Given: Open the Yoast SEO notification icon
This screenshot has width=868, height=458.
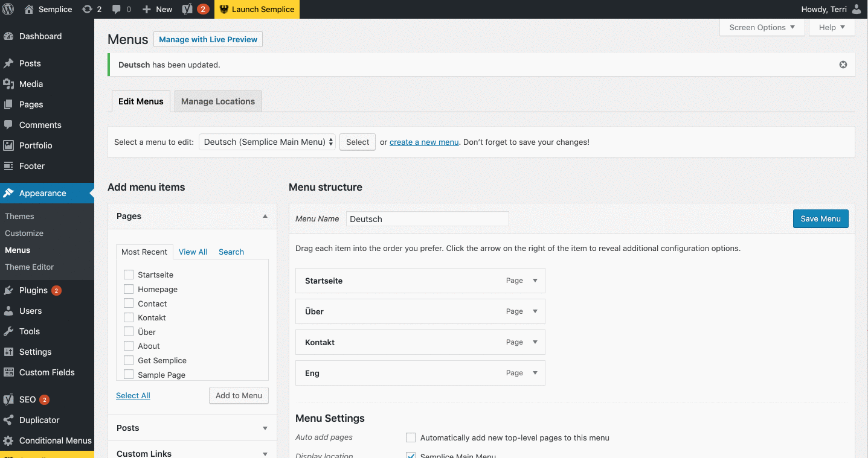Looking at the screenshot, I should [x=192, y=9].
